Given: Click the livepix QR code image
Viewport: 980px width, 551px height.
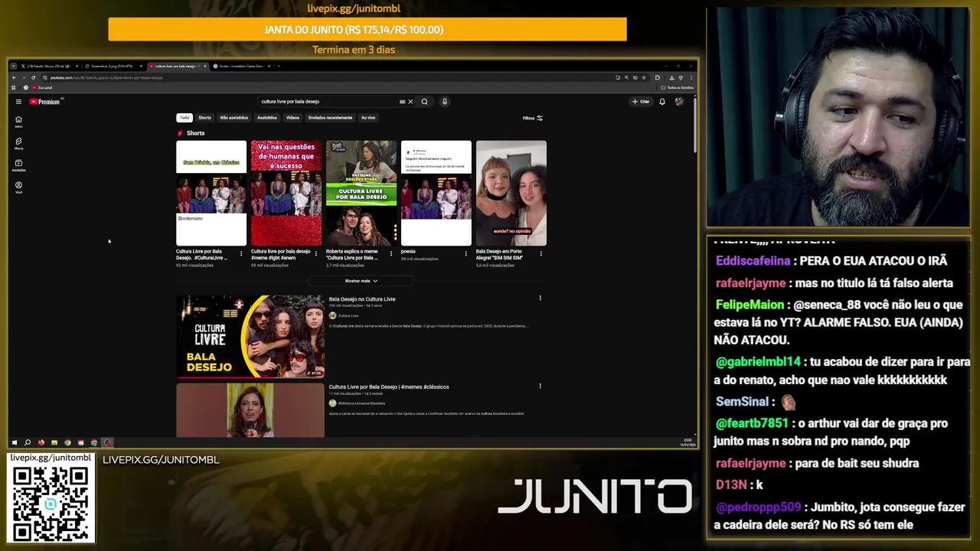Looking at the screenshot, I should [x=51, y=504].
